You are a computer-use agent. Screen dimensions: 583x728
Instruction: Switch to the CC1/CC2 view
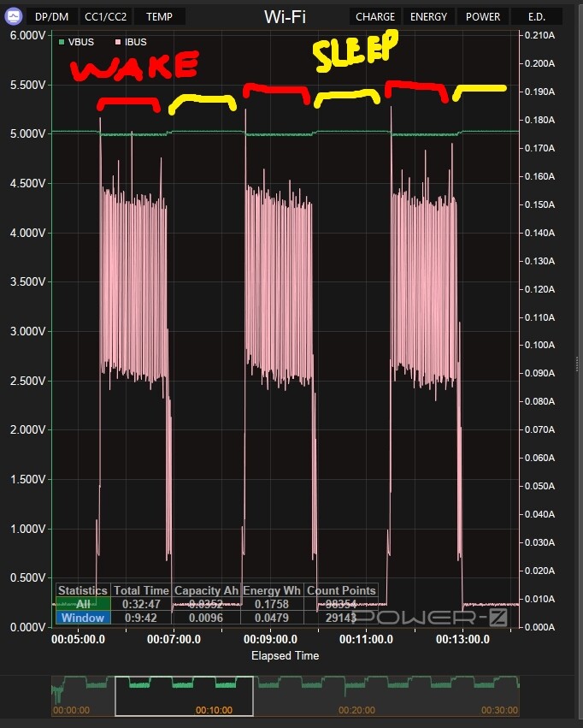(x=106, y=16)
